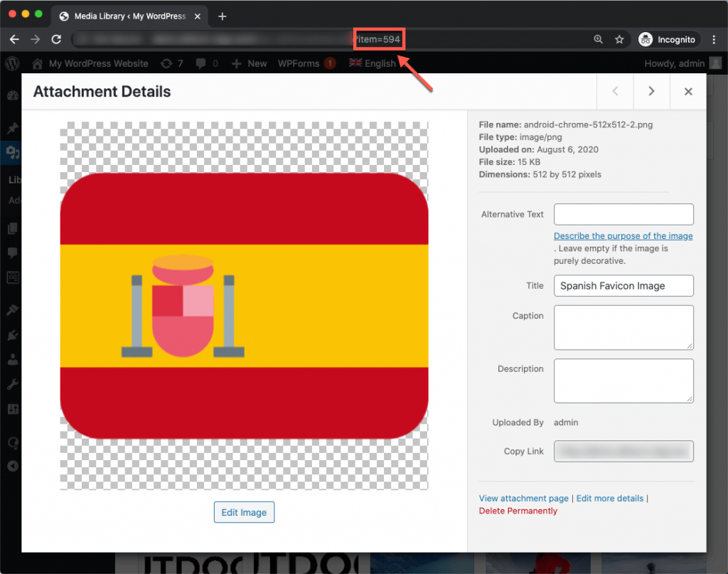The width and height of the screenshot is (728, 574).
Task: Click the Spanish flag image preview
Action: click(x=245, y=306)
